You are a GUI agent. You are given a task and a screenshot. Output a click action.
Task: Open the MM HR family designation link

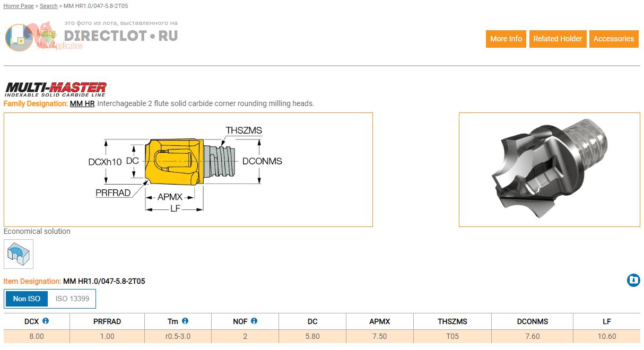(82, 103)
